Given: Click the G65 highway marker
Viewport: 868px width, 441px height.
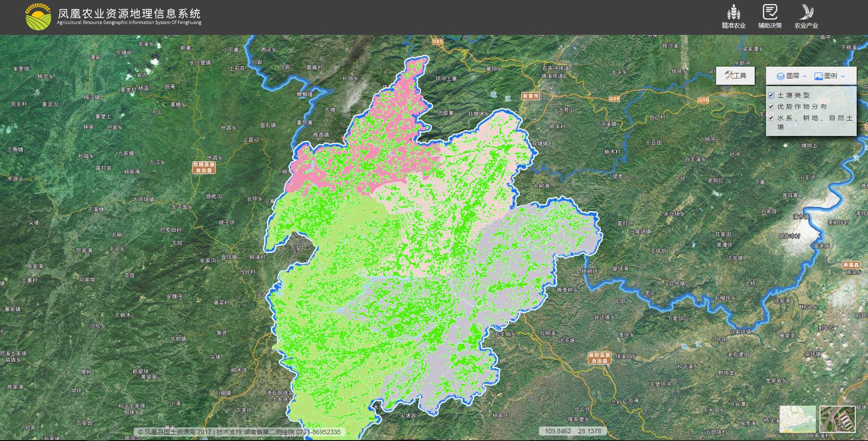Looking at the screenshot, I should 437,41.
